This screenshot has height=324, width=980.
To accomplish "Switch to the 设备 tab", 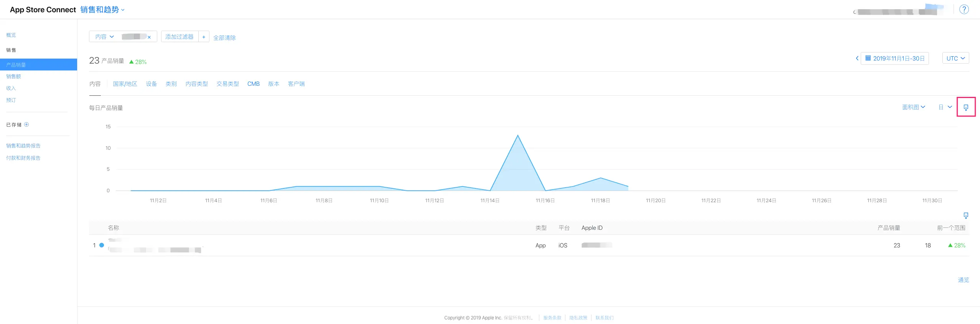I will click(x=152, y=84).
